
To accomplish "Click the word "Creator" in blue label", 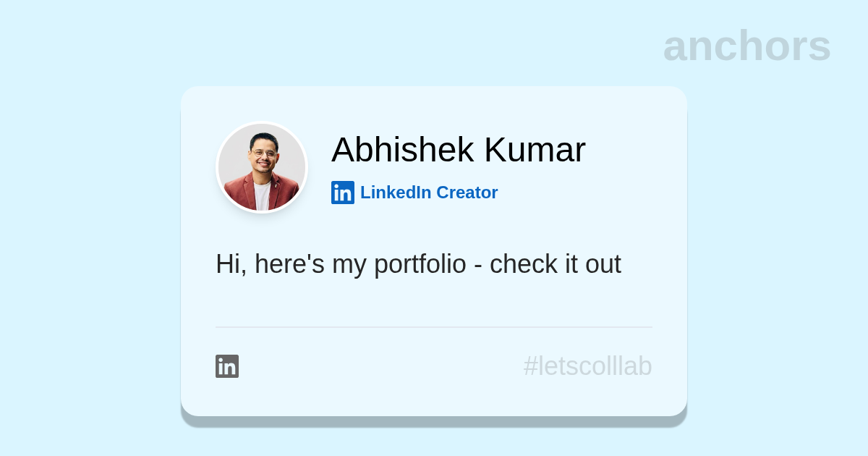I will coord(467,193).
